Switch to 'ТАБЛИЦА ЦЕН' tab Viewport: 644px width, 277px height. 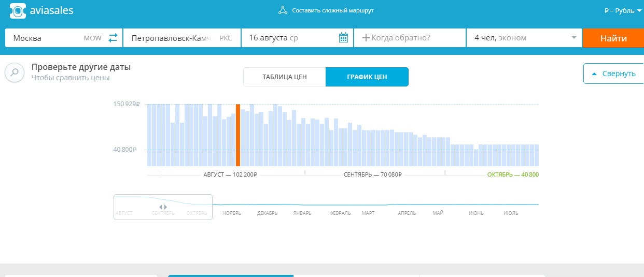[x=285, y=77]
